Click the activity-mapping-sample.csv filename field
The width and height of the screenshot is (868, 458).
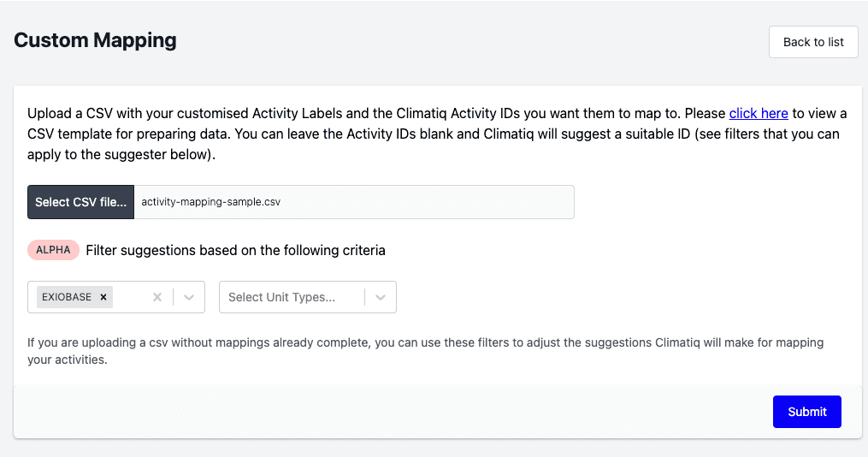point(354,202)
